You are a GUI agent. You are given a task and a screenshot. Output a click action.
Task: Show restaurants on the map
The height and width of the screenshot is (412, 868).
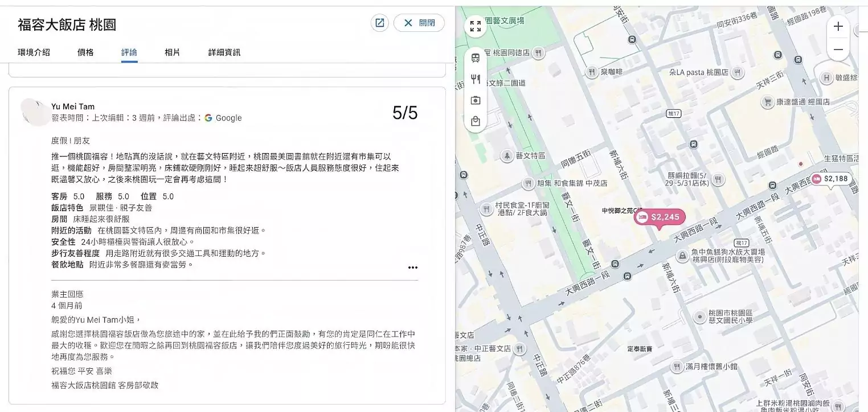(x=476, y=79)
